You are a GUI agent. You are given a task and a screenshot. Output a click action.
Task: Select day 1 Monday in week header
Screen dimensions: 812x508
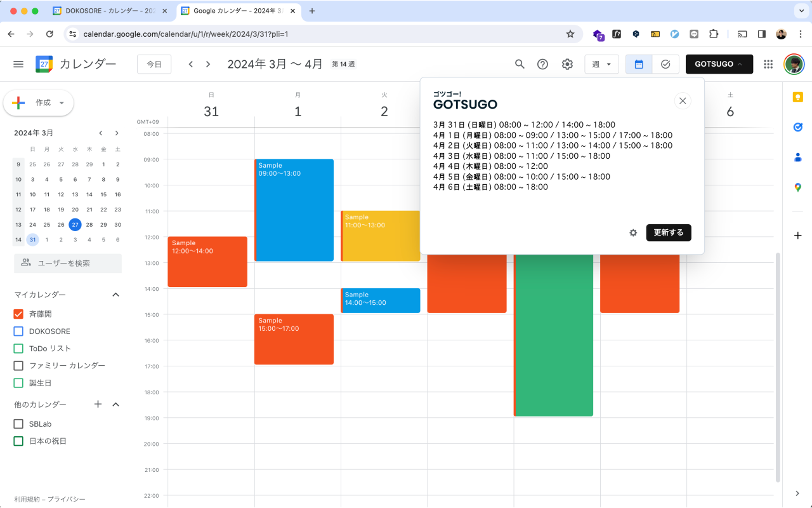tap(298, 112)
